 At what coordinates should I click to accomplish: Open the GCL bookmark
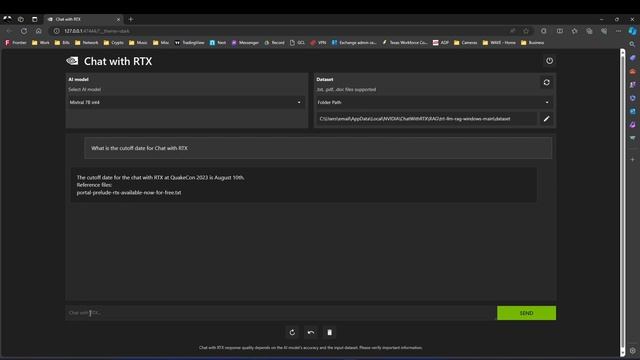coord(297,42)
